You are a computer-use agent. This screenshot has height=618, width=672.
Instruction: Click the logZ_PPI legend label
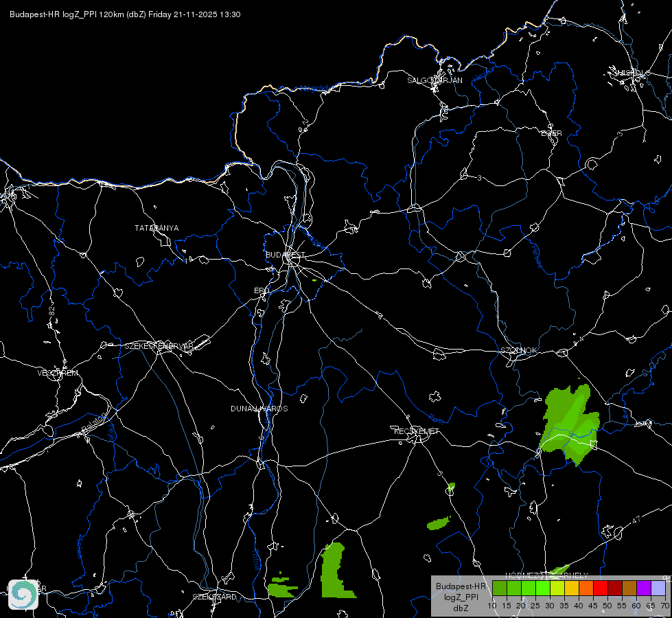(461, 597)
